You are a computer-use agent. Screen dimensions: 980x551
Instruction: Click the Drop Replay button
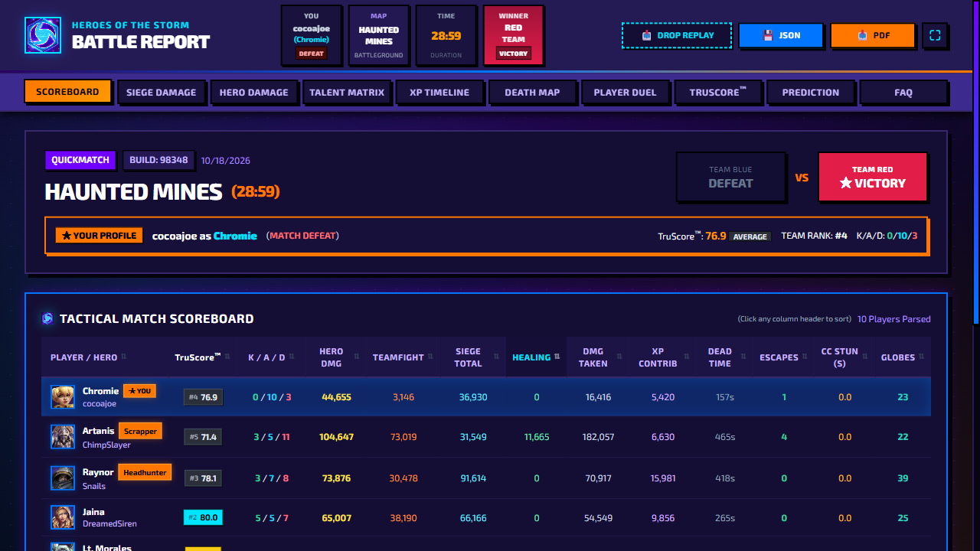pos(677,35)
